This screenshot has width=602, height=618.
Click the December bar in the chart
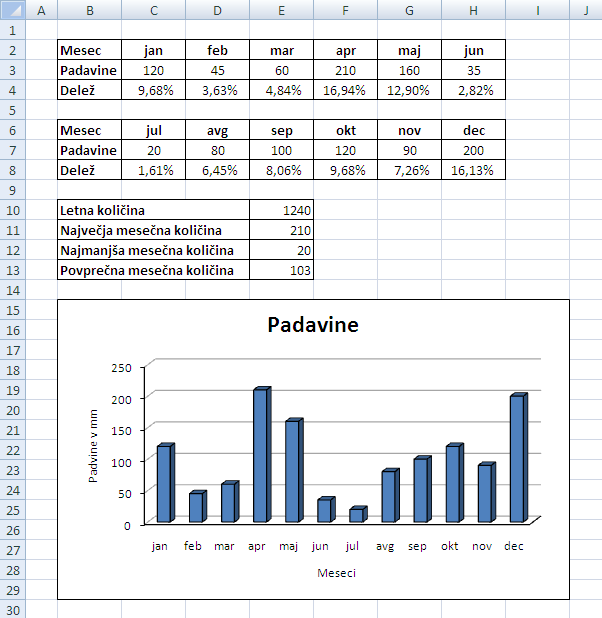point(516,458)
